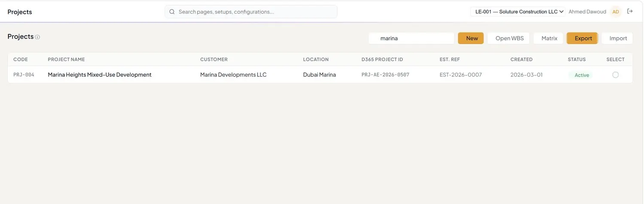Open Marina Heights Mixed-Use Development project
This screenshot has width=644, height=204.
(x=100, y=75)
